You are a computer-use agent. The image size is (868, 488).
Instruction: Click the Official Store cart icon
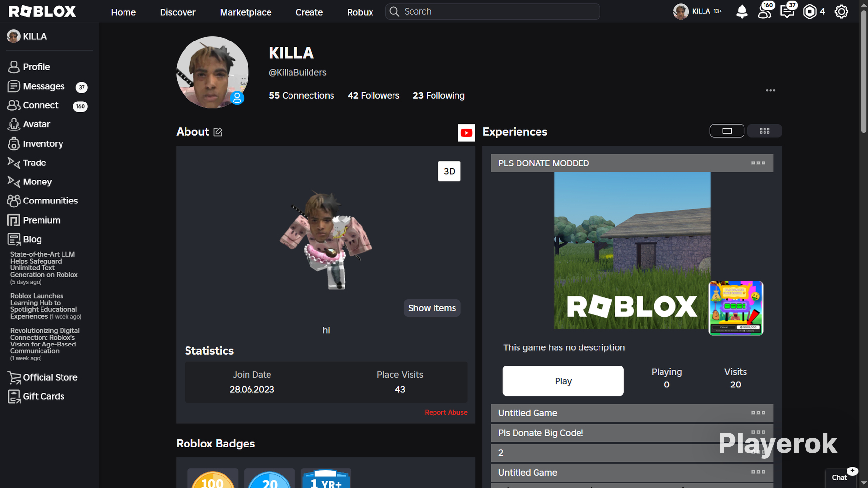pos(14,377)
